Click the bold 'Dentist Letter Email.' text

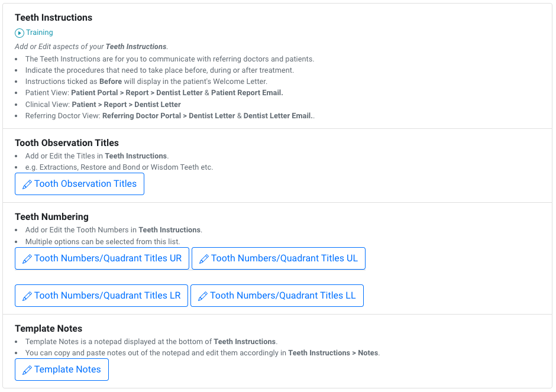coord(278,116)
